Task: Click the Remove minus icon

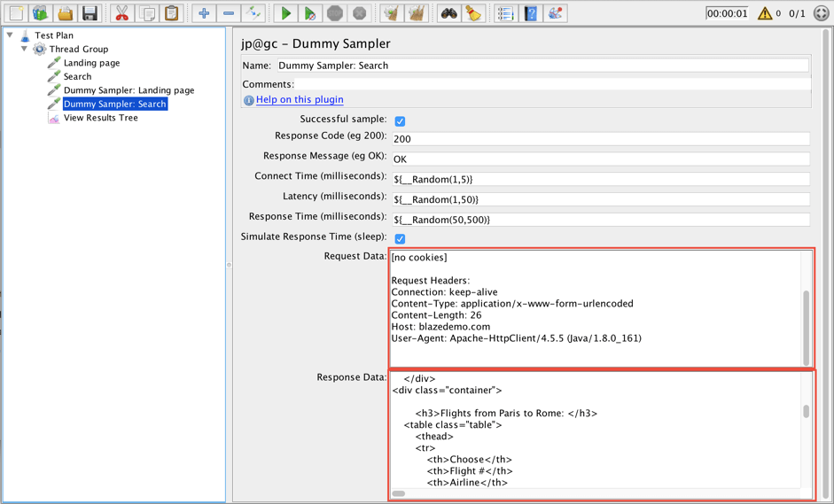Action: pyautogui.click(x=229, y=12)
